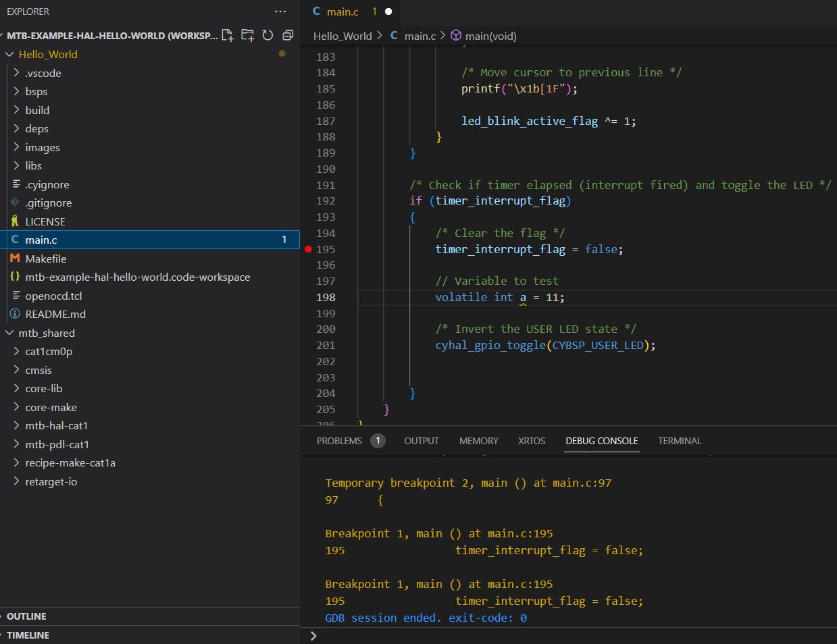Select the DEBUG CONSOLE tab

pos(602,441)
